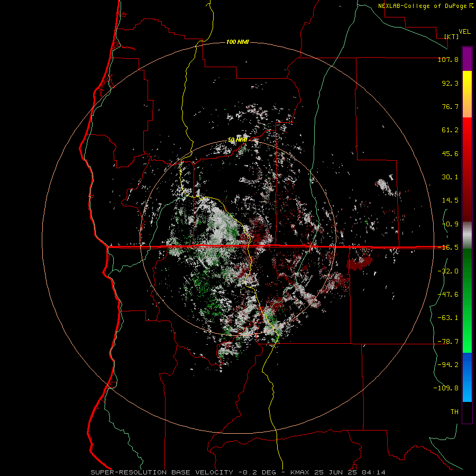Select the -32.0 velocity scale value
Screen dimensions: 476x476
pos(448,271)
